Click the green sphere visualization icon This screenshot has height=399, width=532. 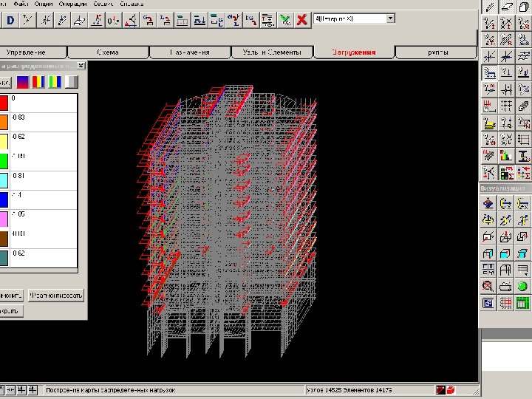click(x=524, y=286)
